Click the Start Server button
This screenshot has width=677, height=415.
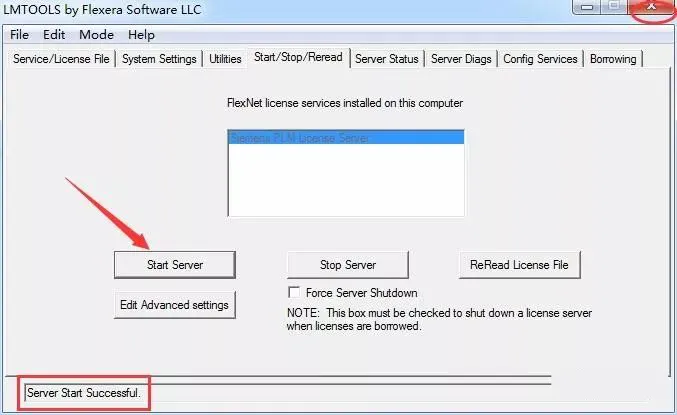(x=175, y=265)
